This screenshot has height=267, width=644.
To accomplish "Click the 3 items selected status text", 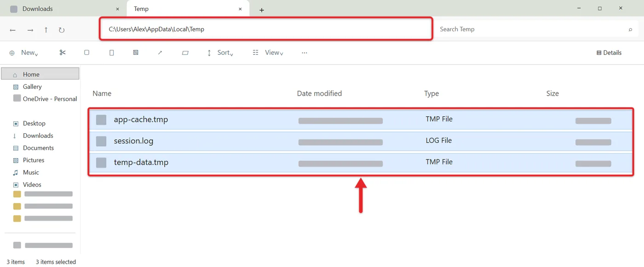I will click(x=56, y=262).
